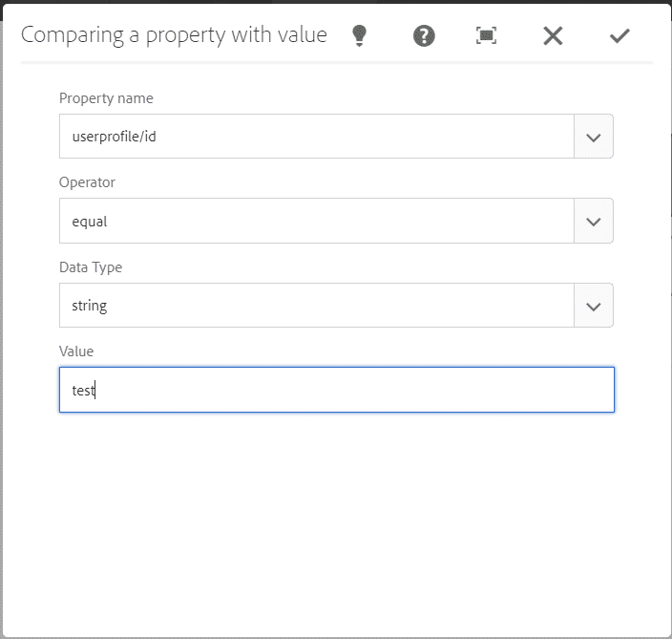Click the empty area below the Value field
672x639 pixels.
[337, 523]
